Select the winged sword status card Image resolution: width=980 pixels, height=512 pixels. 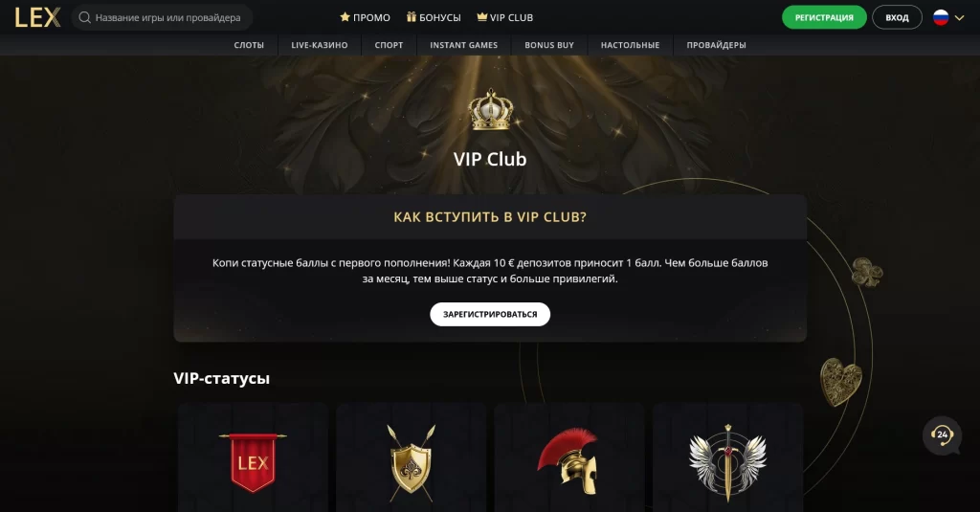pos(727,457)
